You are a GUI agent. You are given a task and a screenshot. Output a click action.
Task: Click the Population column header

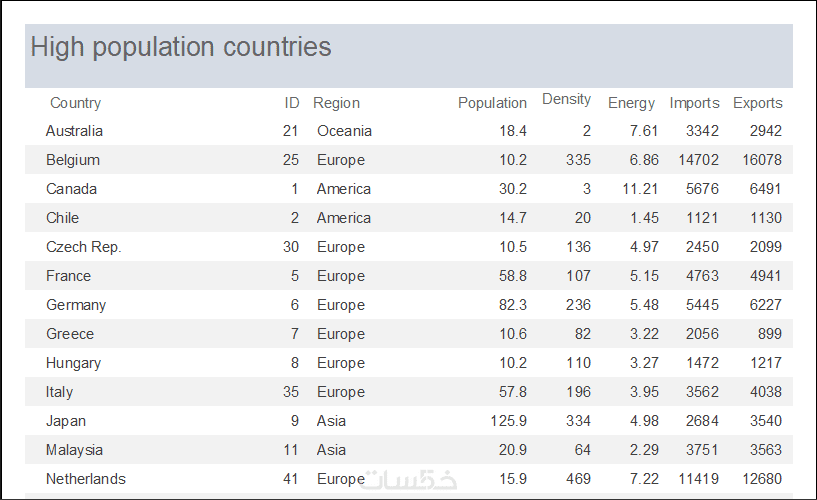492,103
